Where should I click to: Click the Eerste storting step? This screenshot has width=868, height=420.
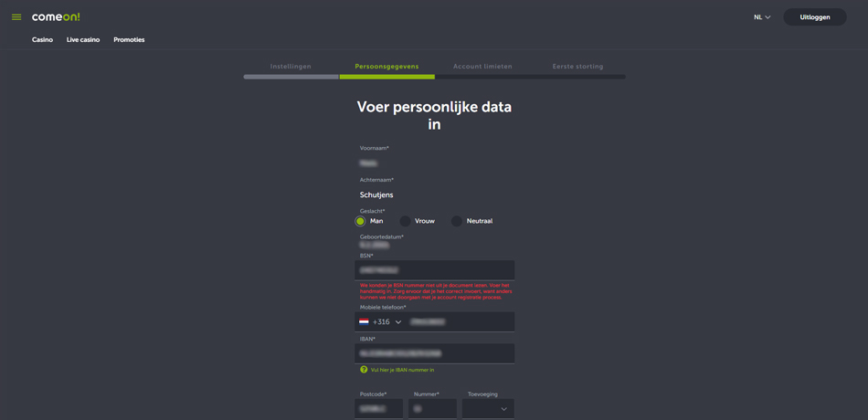[578, 67]
